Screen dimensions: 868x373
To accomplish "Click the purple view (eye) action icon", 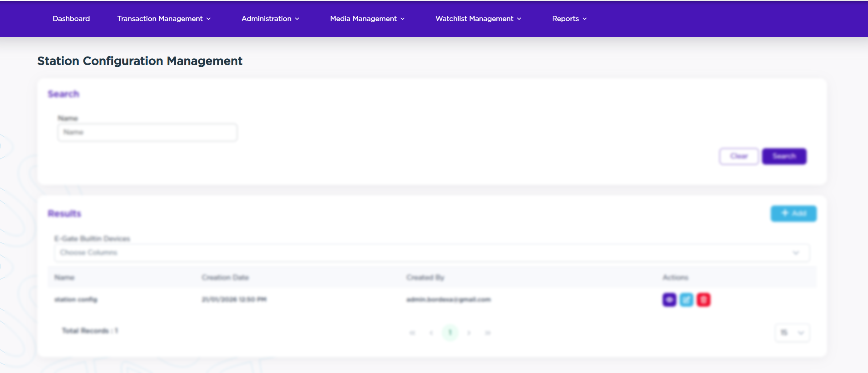I will (669, 300).
